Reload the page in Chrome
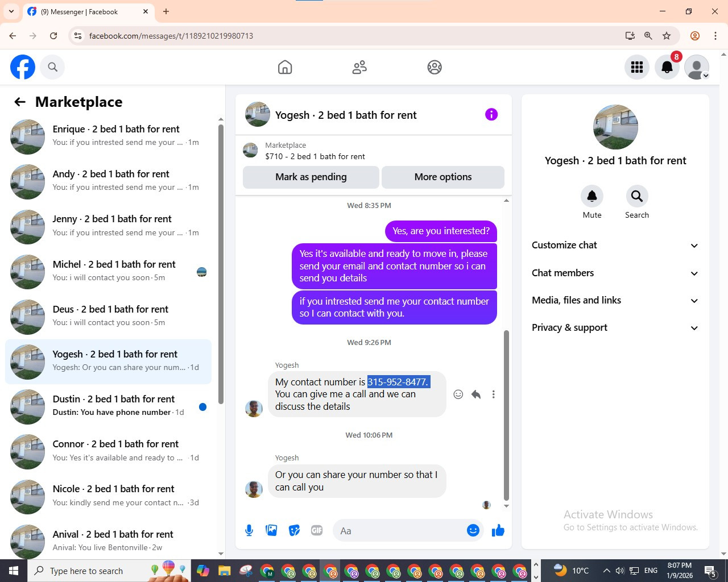 (x=53, y=36)
